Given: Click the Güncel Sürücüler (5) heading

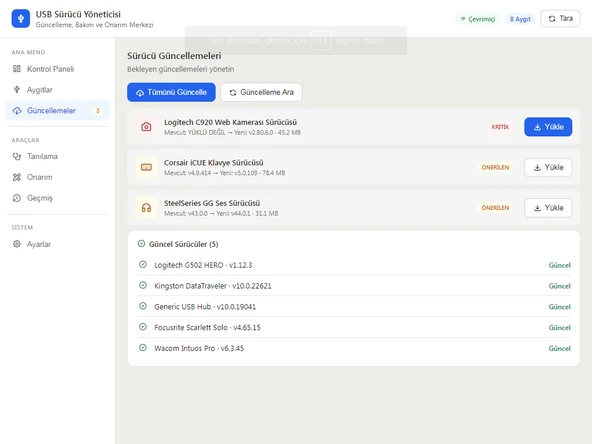Looking at the screenshot, I should pyautogui.click(x=183, y=244).
